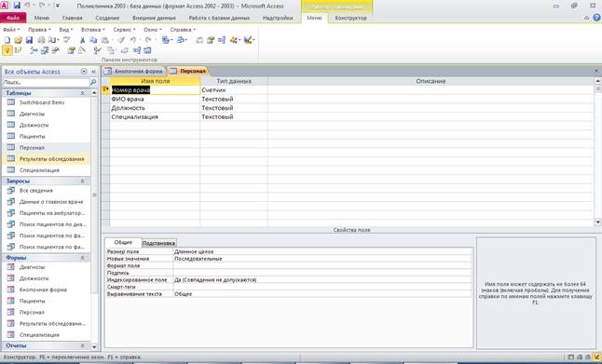Viewport: 602px width, 364px height.
Task: Open the red Файл backstage tab
Action: pos(13,18)
